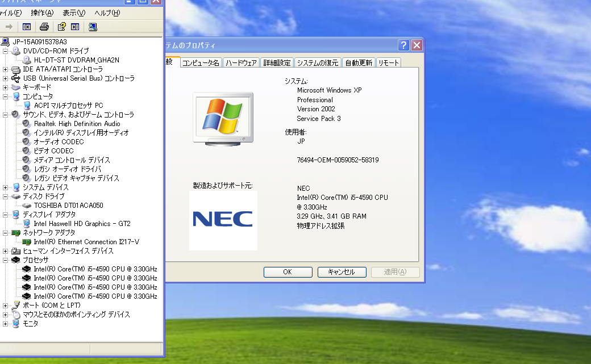Click the printer icon in Device Manager toolbar

pyautogui.click(x=44, y=27)
